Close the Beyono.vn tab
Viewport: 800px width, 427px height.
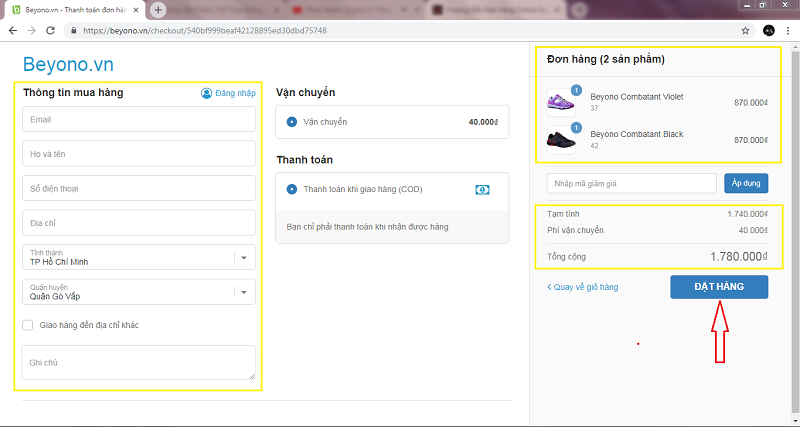[136, 10]
